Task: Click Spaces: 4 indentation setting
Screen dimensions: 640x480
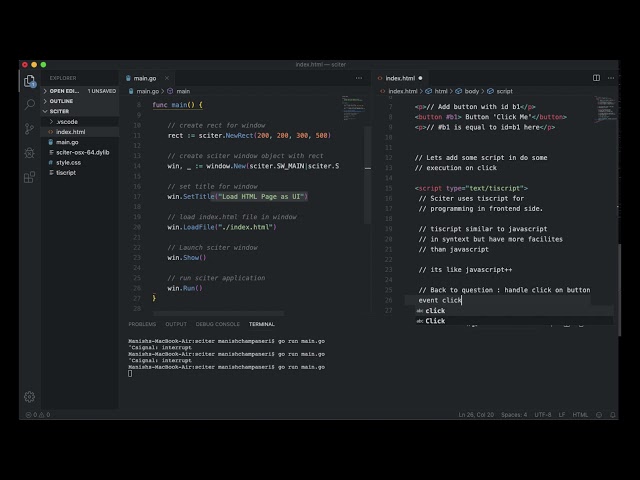Action: click(514, 415)
